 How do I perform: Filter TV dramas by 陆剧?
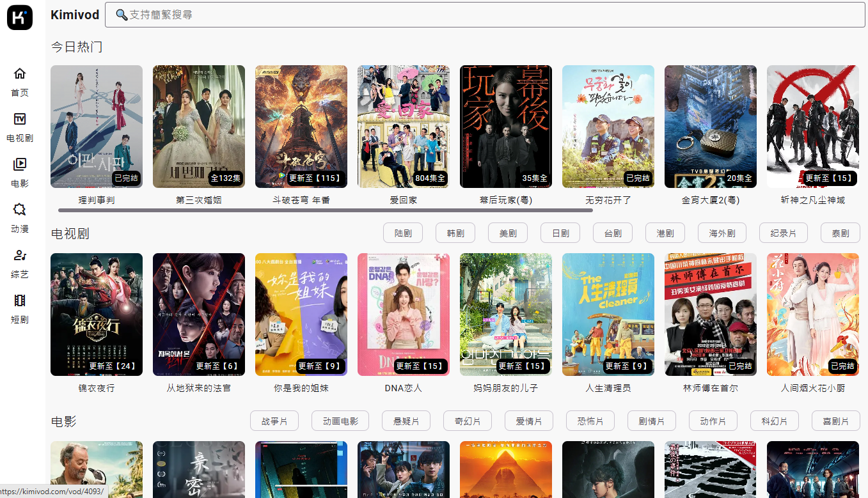tap(403, 233)
